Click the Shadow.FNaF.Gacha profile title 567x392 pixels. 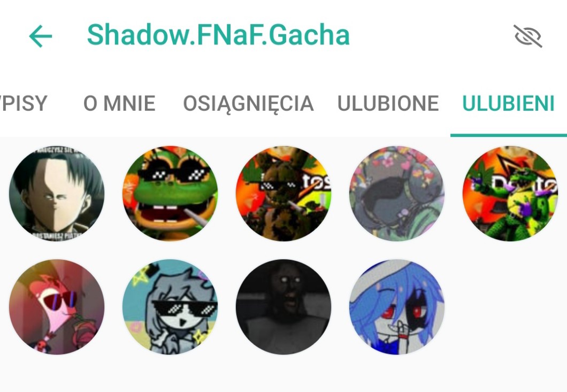[218, 35]
